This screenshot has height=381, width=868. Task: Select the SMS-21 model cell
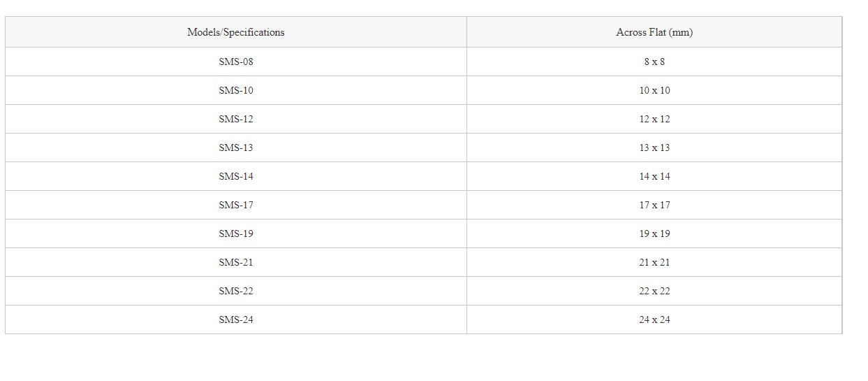point(236,262)
